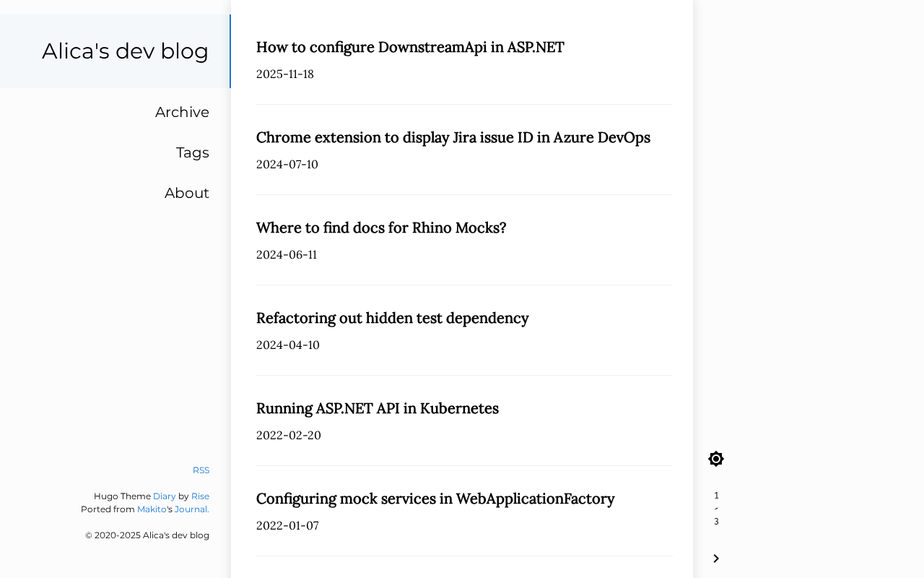This screenshot has width=924, height=578.
Task: Open the Tags menu item
Action: [x=193, y=152]
